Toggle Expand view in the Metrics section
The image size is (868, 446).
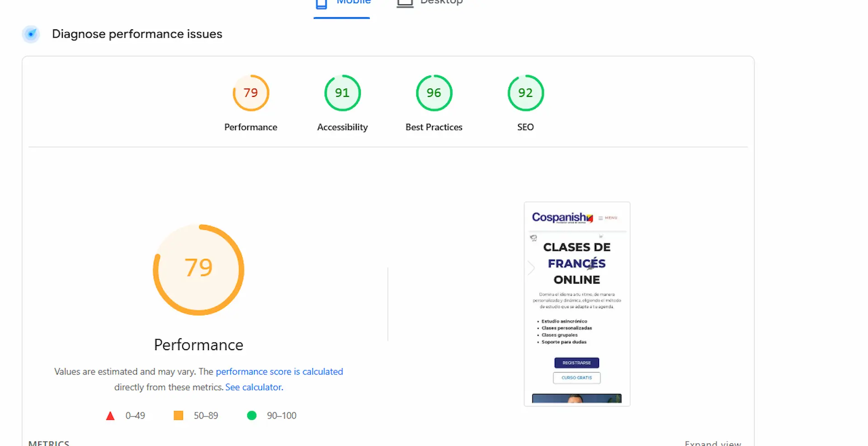point(712,443)
